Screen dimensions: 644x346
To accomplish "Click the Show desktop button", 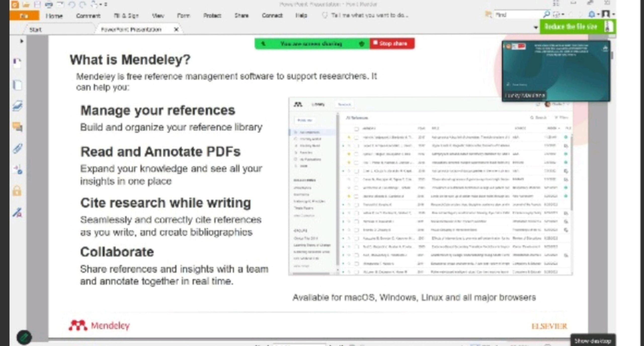I will pyautogui.click(x=593, y=341).
